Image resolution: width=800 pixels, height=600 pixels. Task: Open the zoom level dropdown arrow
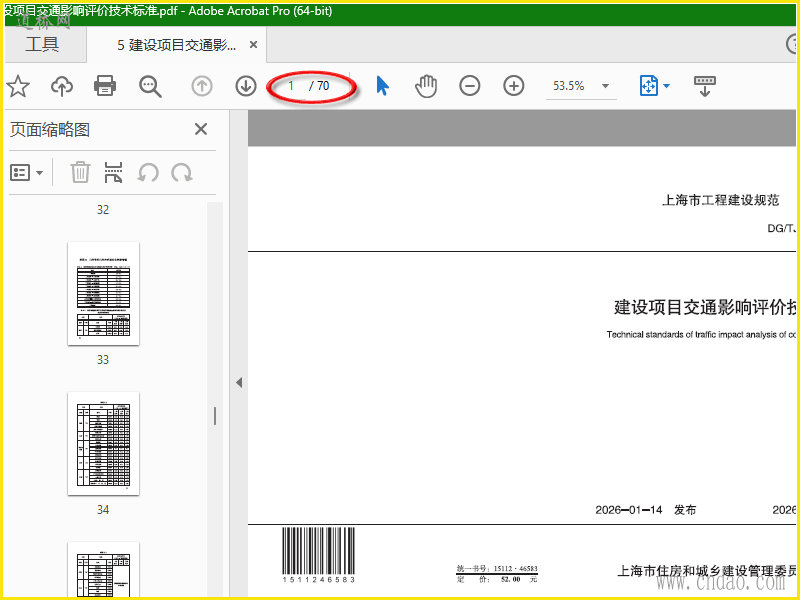pyautogui.click(x=606, y=86)
